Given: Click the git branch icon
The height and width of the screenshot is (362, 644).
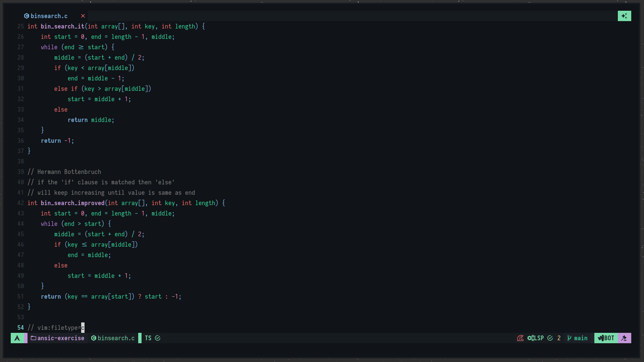Looking at the screenshot, I should click(569, 338).
